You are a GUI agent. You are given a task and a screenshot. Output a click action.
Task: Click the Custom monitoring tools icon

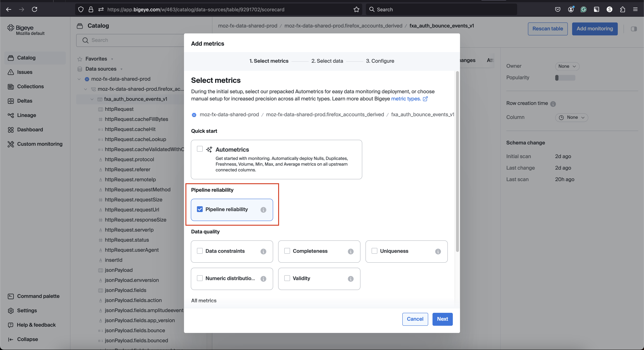coord(10,144)
